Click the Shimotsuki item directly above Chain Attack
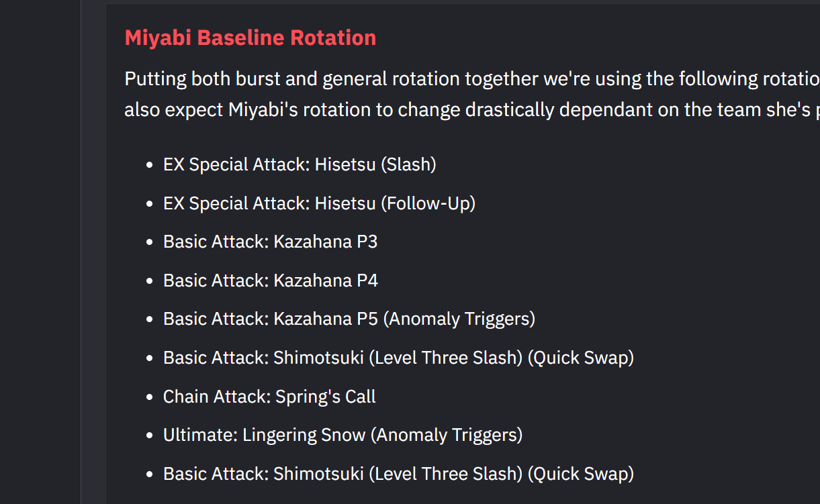 click(398, 358)
